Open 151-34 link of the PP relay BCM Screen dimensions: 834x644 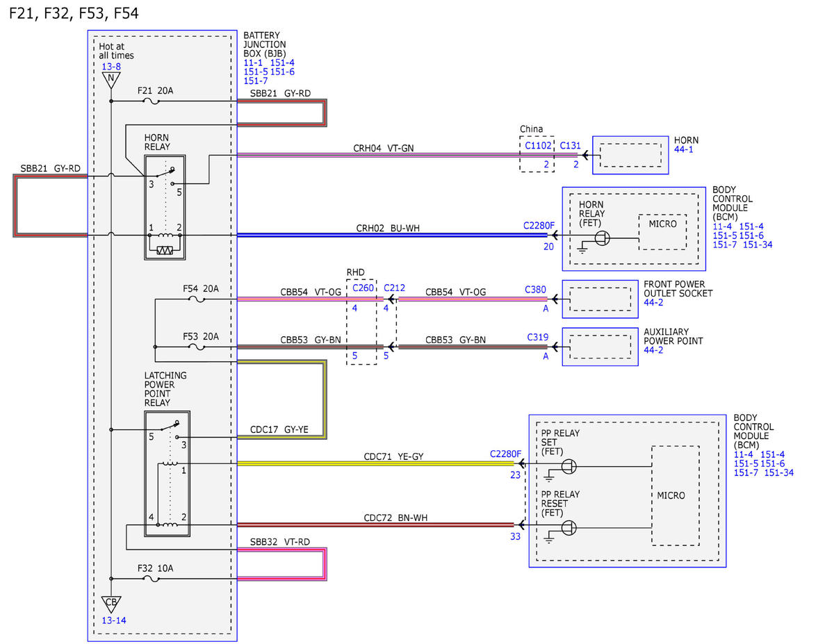779,472
